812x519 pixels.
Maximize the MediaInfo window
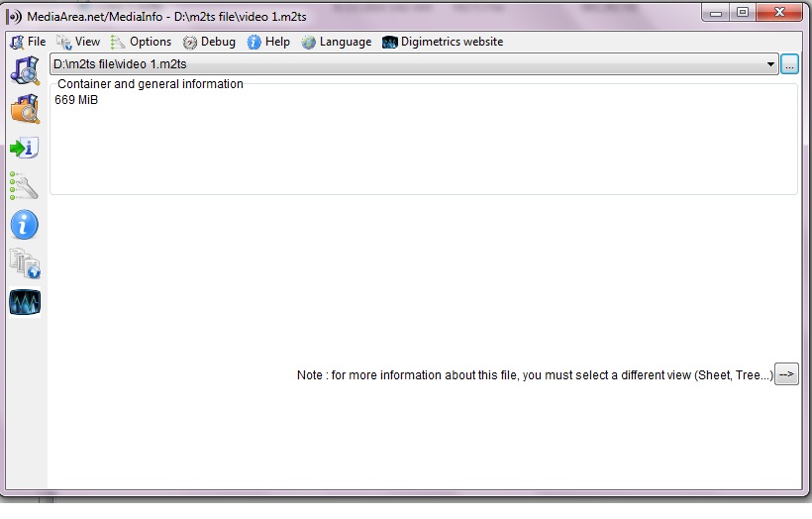tap(743, 13)
